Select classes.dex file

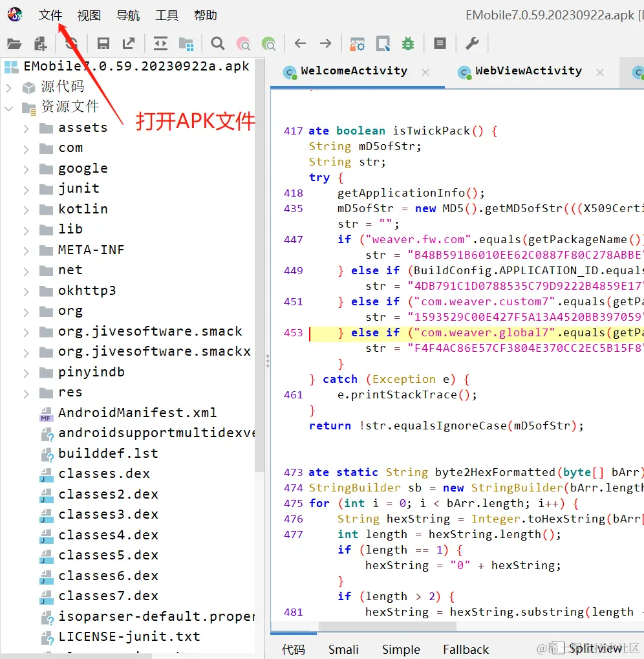103,473
